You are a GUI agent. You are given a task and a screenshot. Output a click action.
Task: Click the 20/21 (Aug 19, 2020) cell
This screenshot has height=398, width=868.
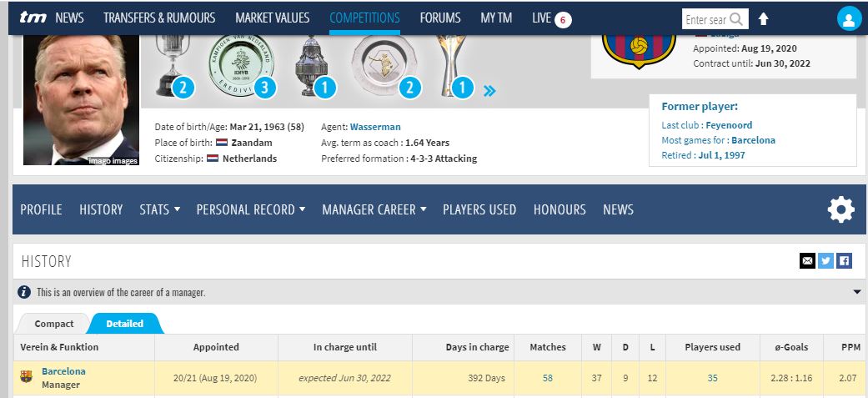coord(215,378)
